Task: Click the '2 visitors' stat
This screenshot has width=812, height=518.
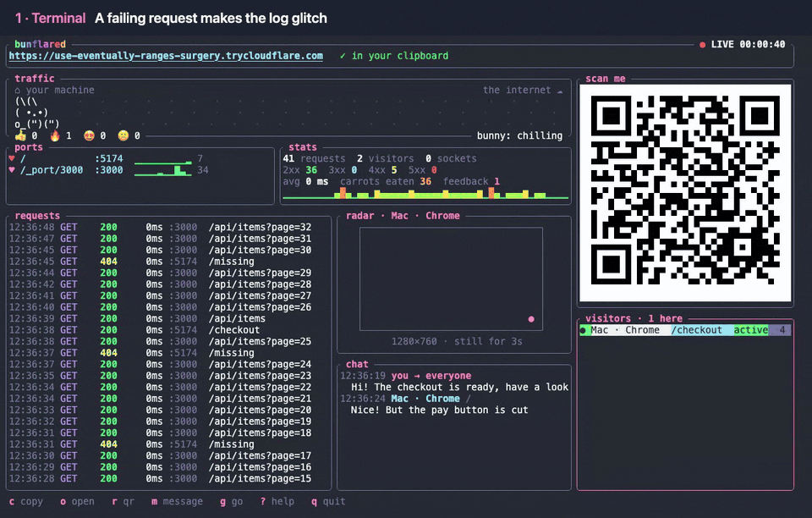Action: pyautogui.click(x=386, y=158)
